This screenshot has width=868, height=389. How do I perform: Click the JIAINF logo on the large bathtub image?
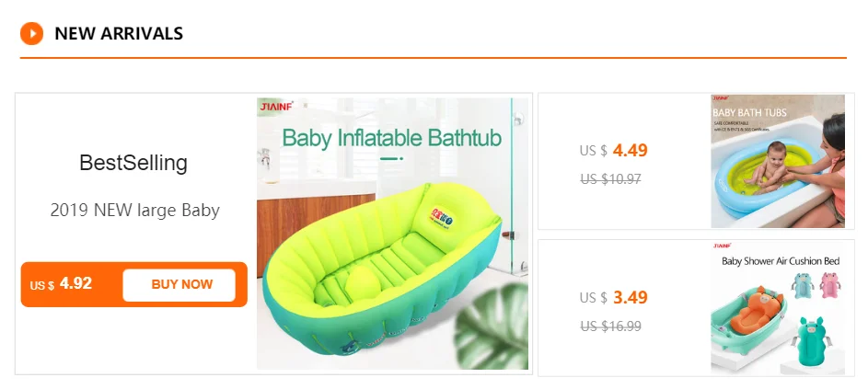click(274, 108)
